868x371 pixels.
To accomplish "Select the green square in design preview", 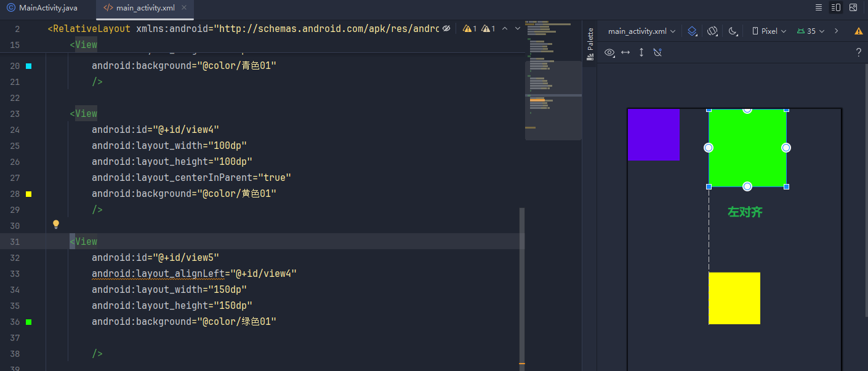I will 747,148.
